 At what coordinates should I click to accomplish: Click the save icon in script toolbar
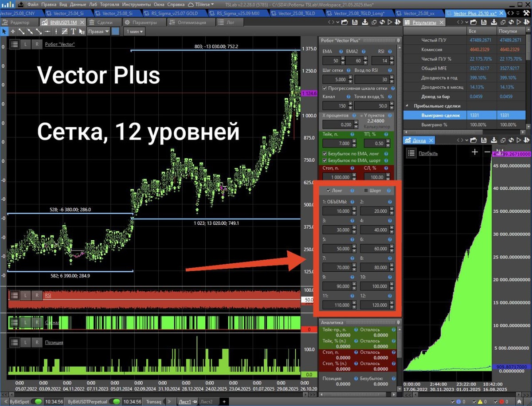coord(355,22)
